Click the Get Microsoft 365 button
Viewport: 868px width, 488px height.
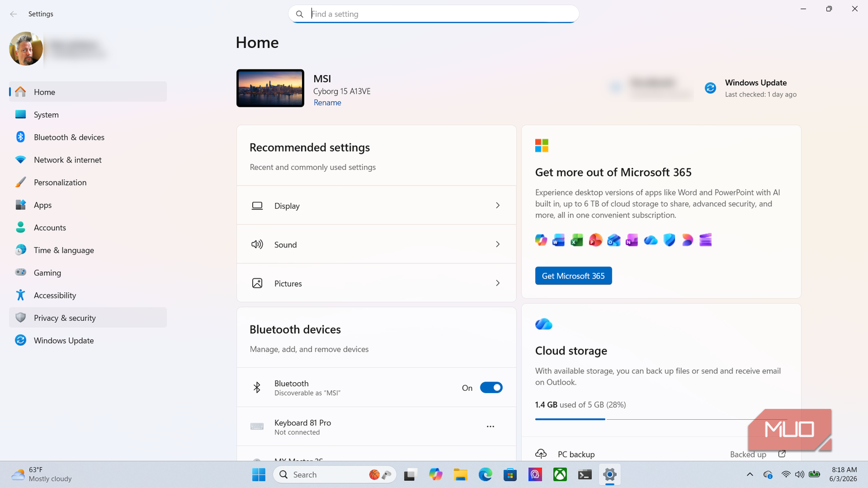click(x=573, y=276)
